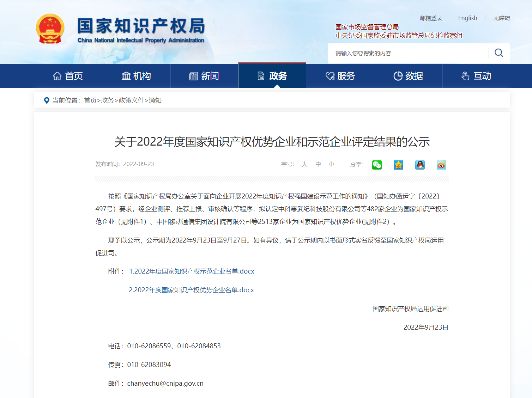Open the 机构 navigation tab

(136, 76)
